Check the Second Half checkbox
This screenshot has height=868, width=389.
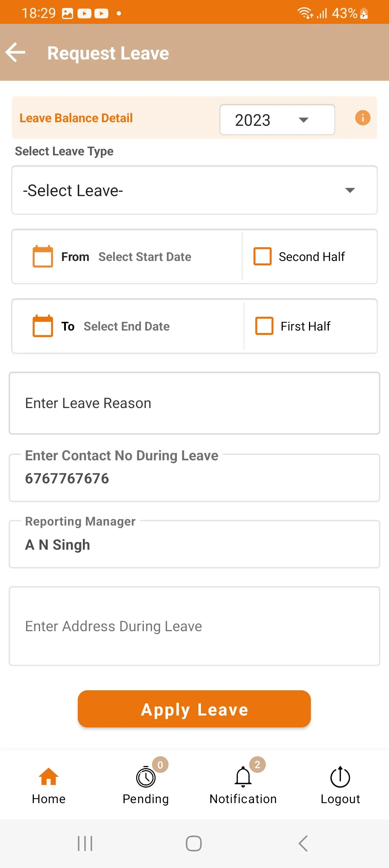[x=263, y=256]
